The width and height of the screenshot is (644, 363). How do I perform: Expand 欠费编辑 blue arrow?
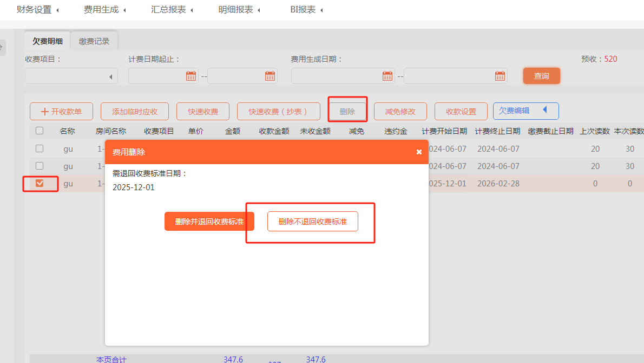click(x=544, y=110)
